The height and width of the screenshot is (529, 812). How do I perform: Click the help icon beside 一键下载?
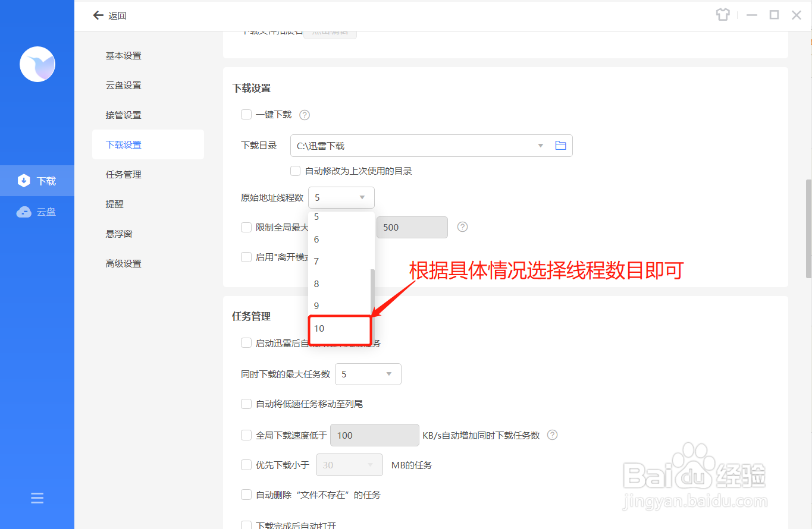tap(305, 115)
